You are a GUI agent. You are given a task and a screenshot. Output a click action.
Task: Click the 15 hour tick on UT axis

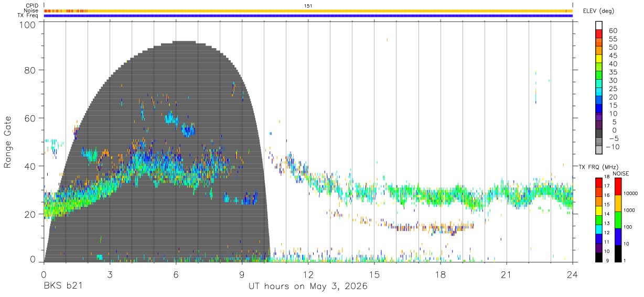pos(374,274)
